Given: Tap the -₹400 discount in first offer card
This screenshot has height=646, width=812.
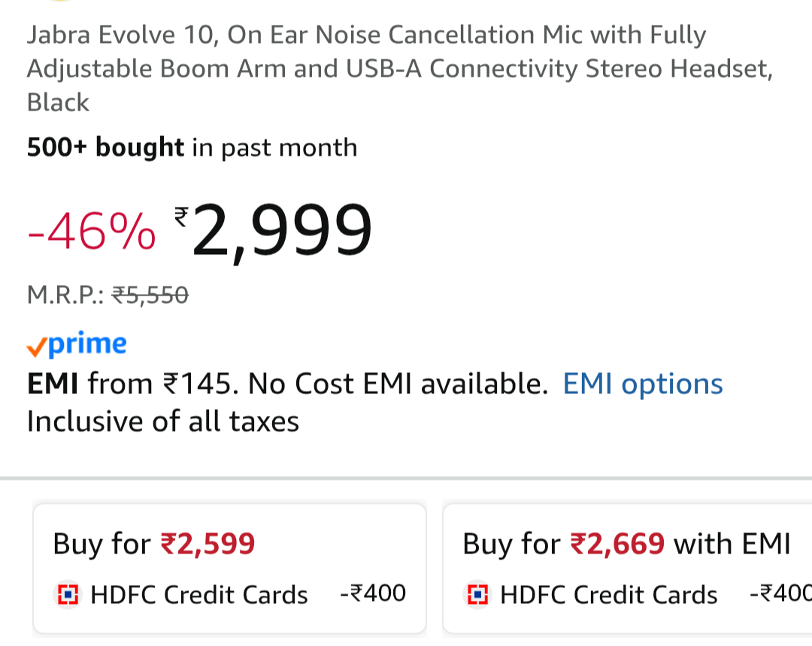Looking at the screenshot, I should 373,594.
